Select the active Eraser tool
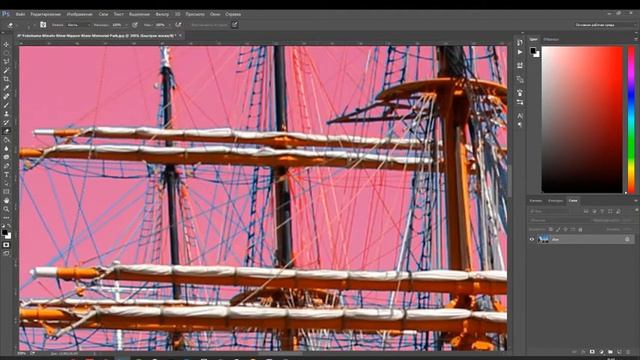 click(6, 131)
